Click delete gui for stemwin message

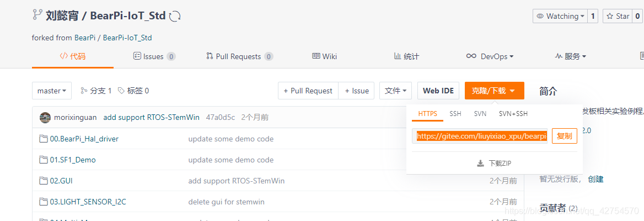click(x=226, y=202)
